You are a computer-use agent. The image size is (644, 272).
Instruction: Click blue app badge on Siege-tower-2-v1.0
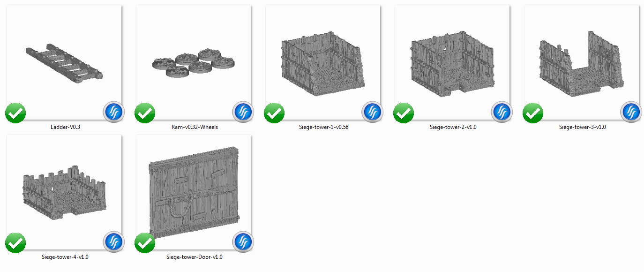[502, 113]
